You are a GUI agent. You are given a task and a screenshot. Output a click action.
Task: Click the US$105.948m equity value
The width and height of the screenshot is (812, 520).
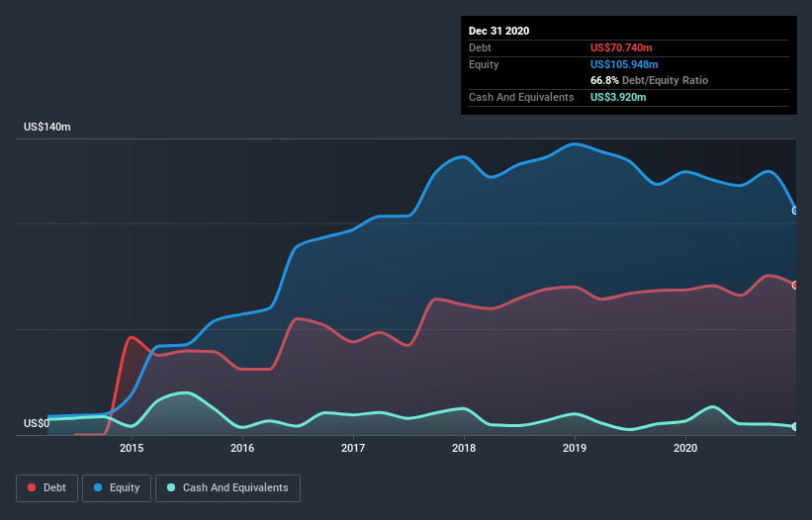point(624,64)
